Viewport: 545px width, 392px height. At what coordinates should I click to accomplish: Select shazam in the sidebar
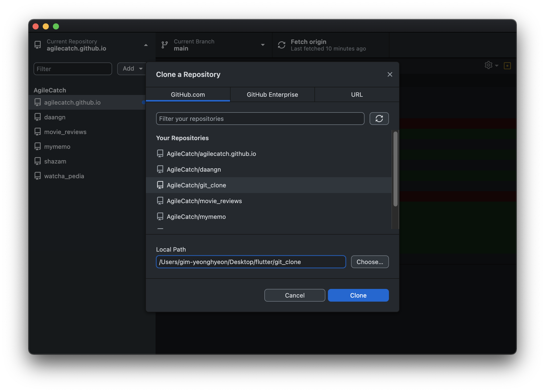pyautogui.click(x=87, y=161)
